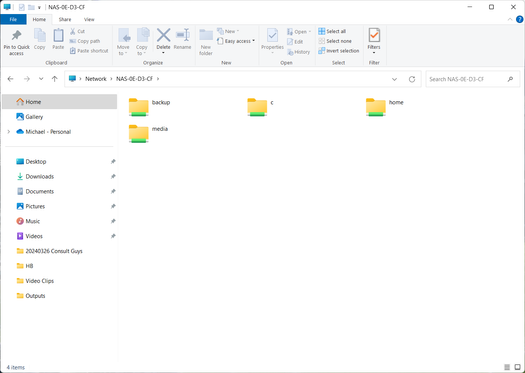The image size is (525, 373).
Task: Open the Easy access dropdown
Action: (236, 41)
